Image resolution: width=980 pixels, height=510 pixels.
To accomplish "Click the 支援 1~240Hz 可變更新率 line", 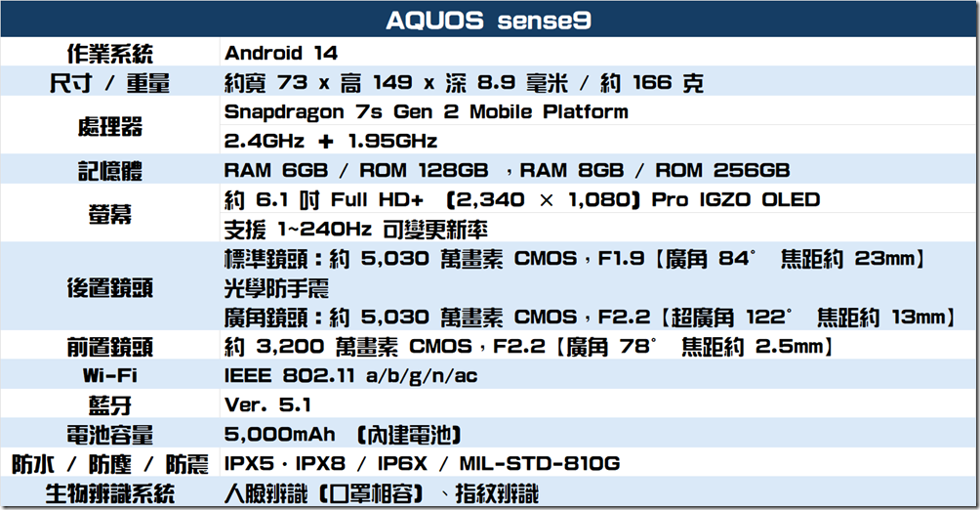I will tap(356, 230).
